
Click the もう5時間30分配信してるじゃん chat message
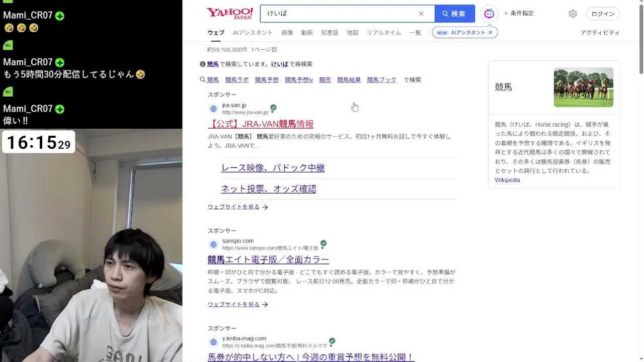pyautogui.click(x=74, y=74)
